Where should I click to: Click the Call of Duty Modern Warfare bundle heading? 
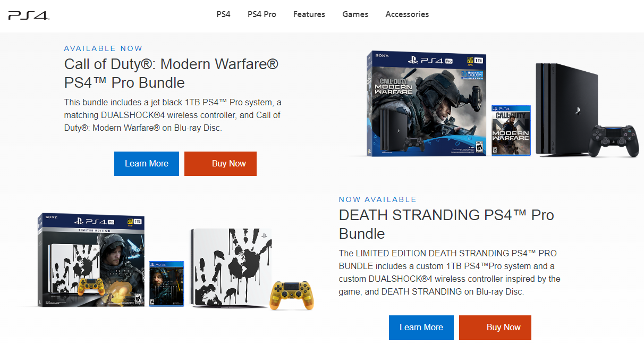point(172,73)
